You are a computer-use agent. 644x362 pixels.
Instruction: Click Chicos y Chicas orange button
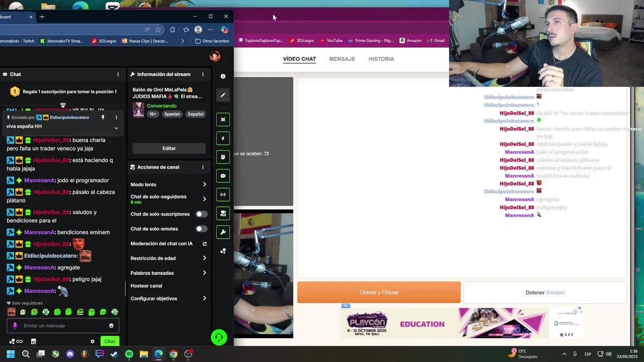point(379,293)
